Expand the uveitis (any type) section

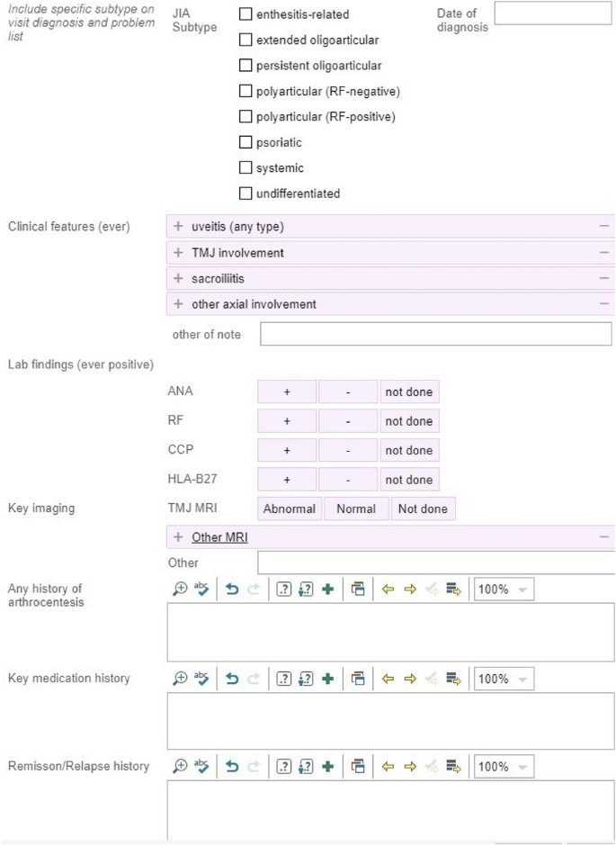pyautogui.click(x=178, y=227)
